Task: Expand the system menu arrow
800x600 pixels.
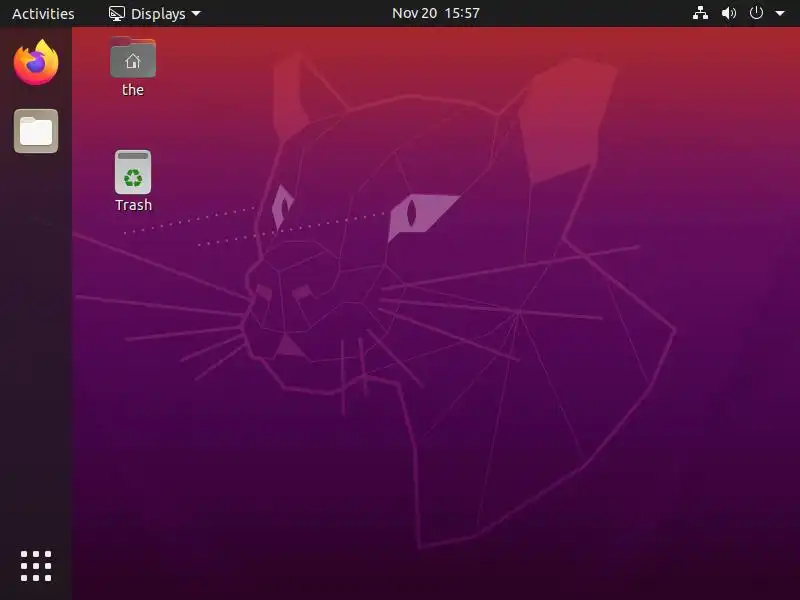Action: 780,14
